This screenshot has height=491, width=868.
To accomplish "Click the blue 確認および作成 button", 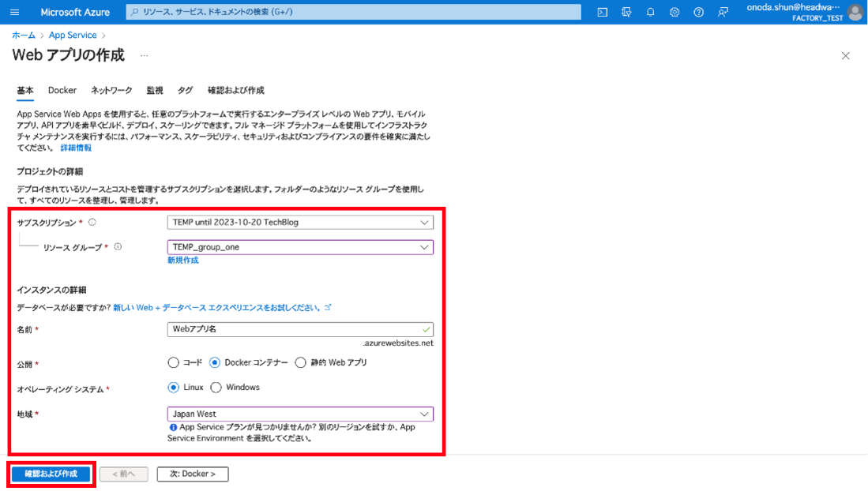I will coord(51,474).
